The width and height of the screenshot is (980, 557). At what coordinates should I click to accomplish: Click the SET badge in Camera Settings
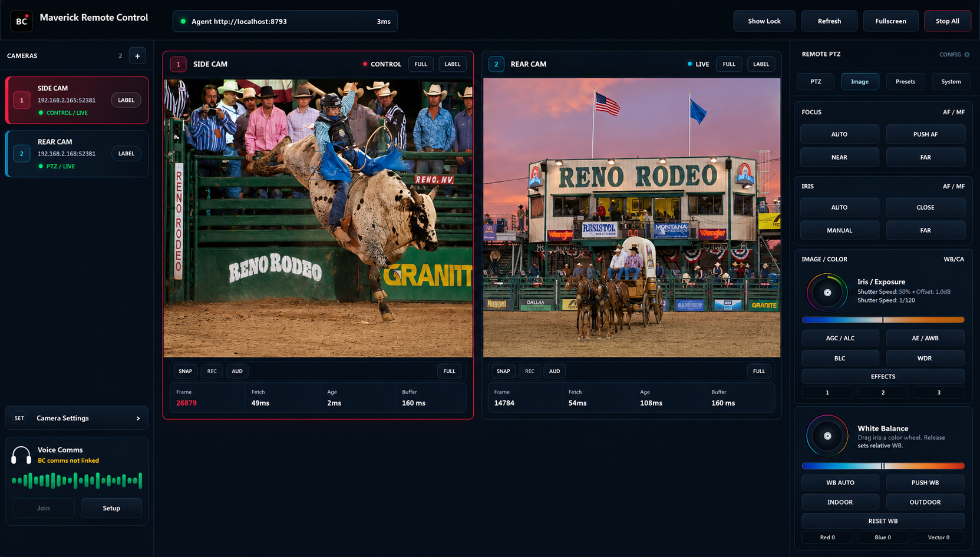(19, 418)
